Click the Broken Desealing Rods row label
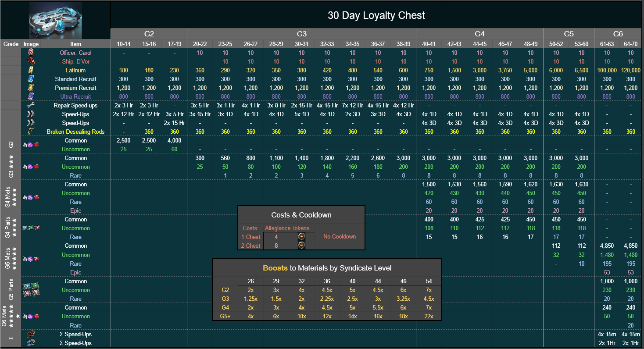Screen dimensions: 644x349 76,132
